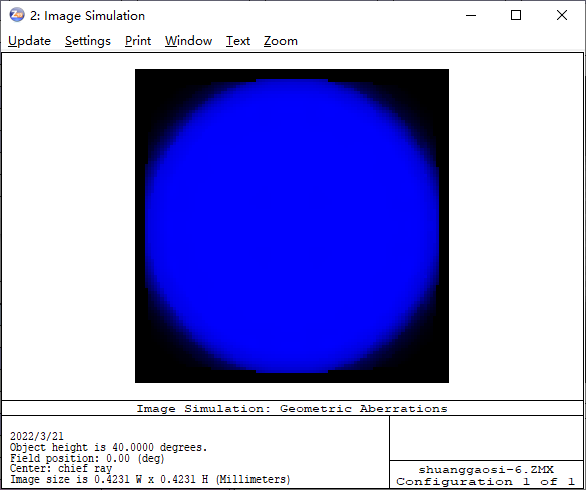This screenshot has width=586, height=490.
Task: Open the Update menu
Action: pos(29,41)
